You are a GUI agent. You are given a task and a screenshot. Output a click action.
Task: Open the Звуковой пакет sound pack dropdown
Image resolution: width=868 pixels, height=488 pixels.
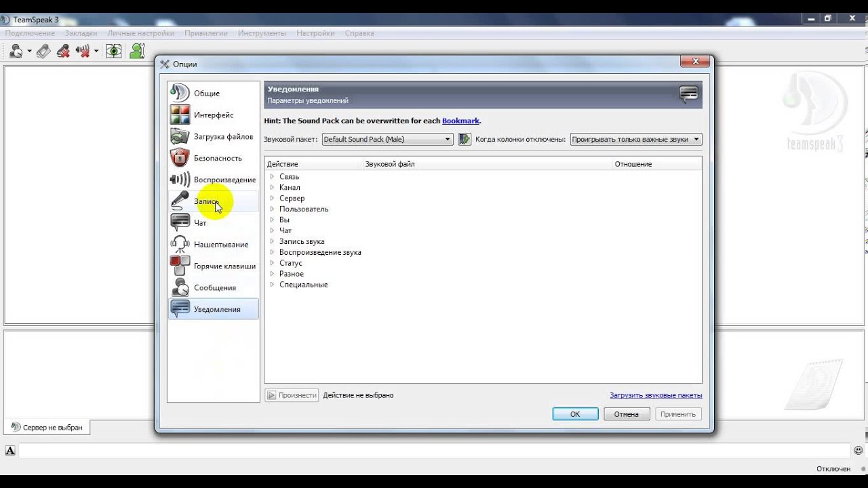point(387,139)
